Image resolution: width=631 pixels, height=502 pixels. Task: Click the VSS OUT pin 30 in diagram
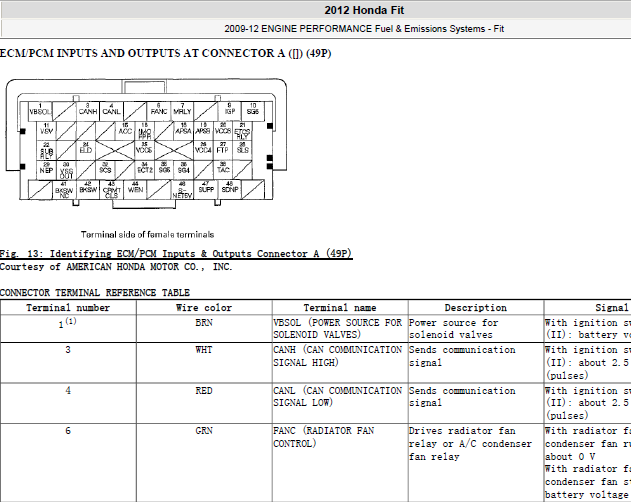click(66, 170)
